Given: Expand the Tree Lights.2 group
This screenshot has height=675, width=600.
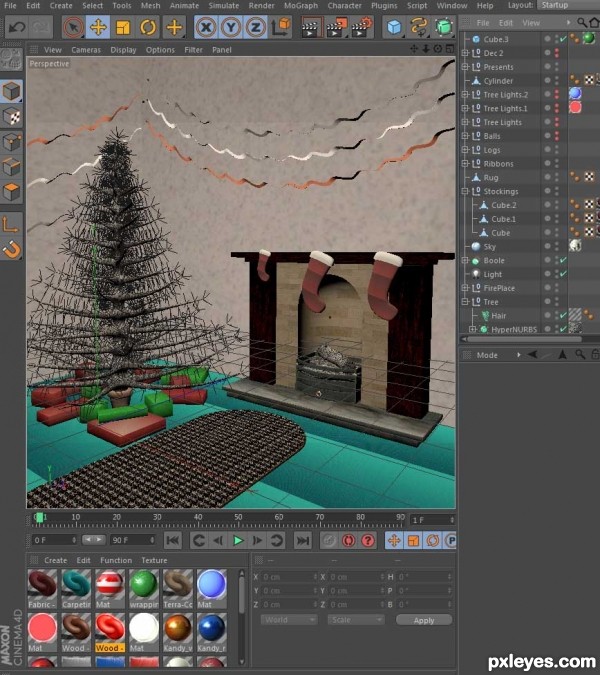Looking at the screenshot, I should (x=465, y=94).
